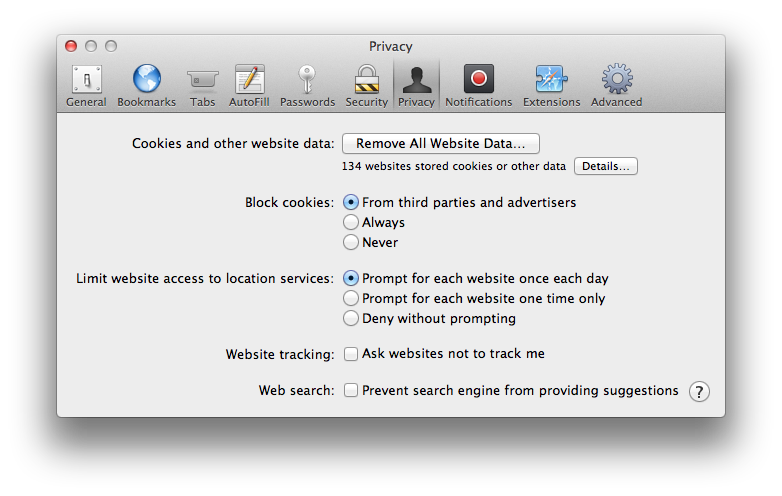
Task: Click the 'Website tracking:' label
Action: pyautogui.click(x=280, y=354)
